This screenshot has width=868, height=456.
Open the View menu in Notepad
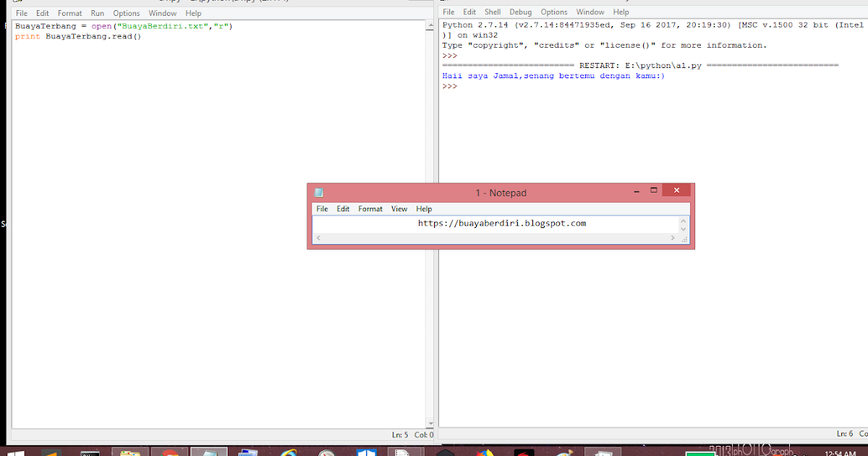click(x=399, y=208)
